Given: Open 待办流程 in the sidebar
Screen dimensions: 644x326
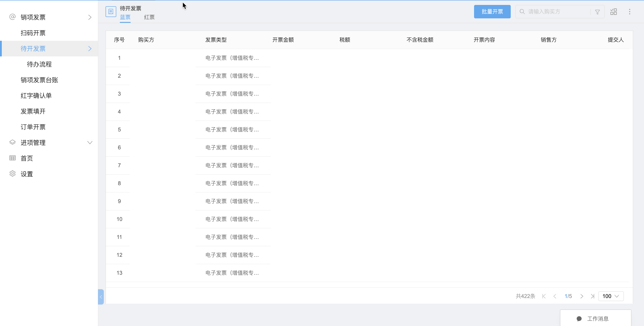Looking at the screenshot, I should (39, 64).
